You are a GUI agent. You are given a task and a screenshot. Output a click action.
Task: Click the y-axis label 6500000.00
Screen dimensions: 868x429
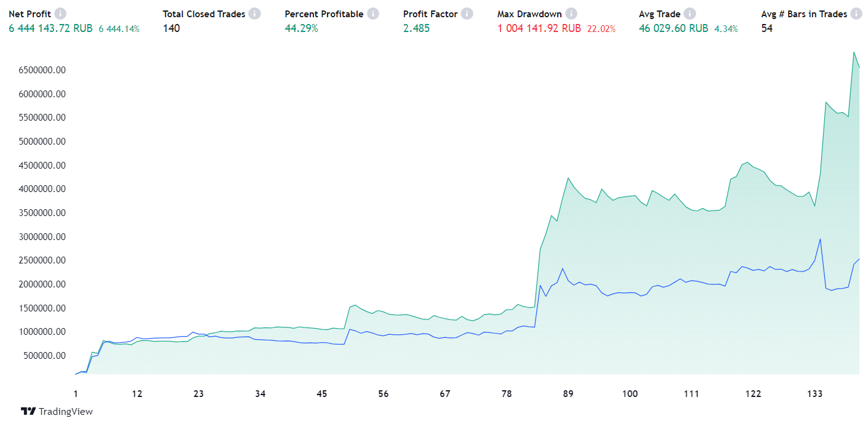point(42,70)
